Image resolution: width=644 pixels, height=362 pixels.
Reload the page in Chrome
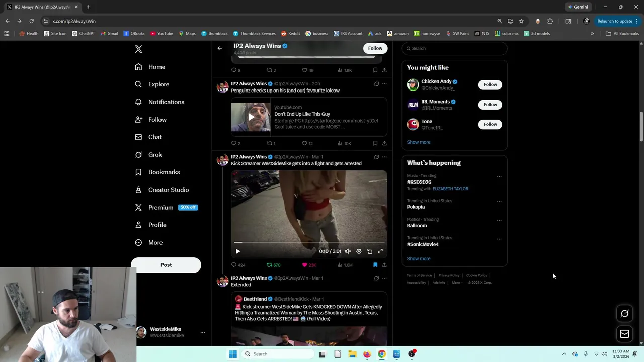click(x=31, y=21)
